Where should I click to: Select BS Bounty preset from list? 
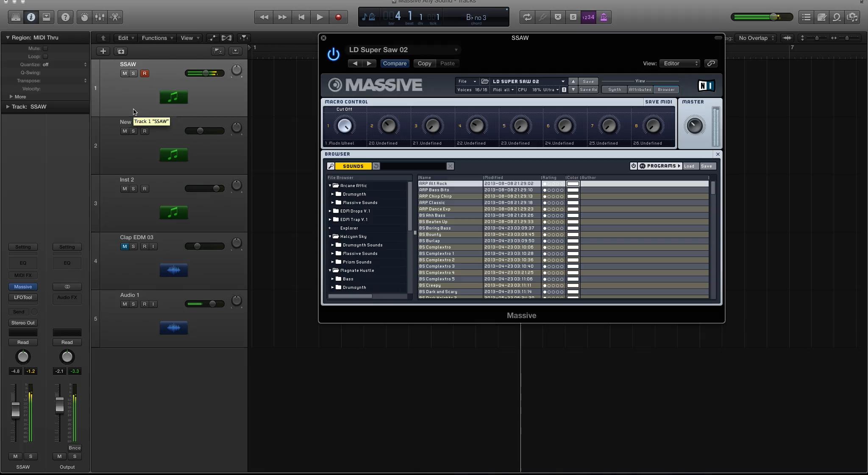430,234
